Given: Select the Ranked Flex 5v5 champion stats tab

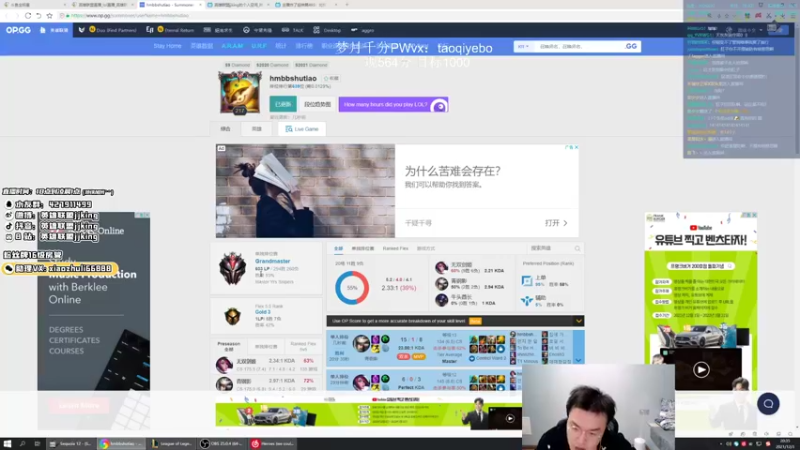Looking at the screenshot, I should pos(303,346).
